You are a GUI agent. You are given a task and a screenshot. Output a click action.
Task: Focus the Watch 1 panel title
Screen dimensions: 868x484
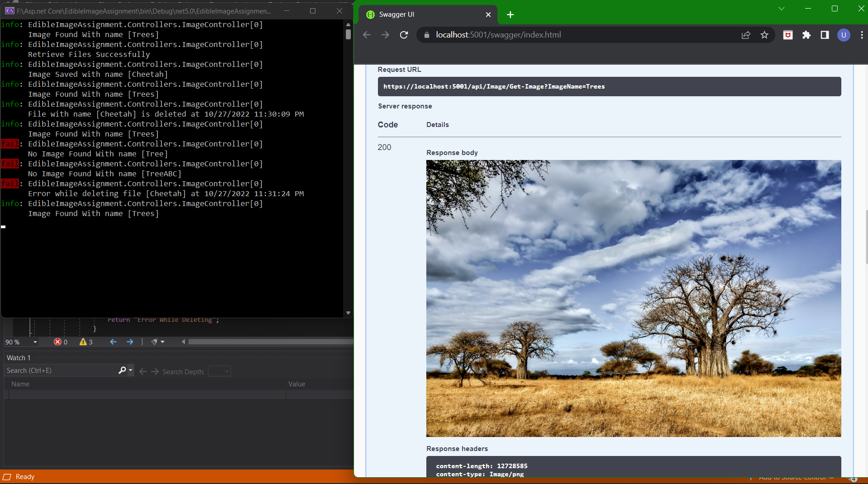click(x=19, y=357)
